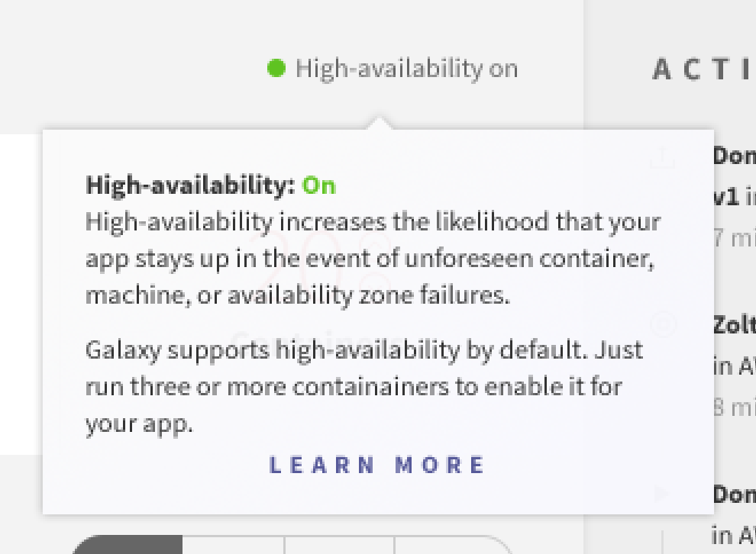Click the faded play triangle icon behind the tooltip
This screenshot has height=554, width=756.
(663, 492)
